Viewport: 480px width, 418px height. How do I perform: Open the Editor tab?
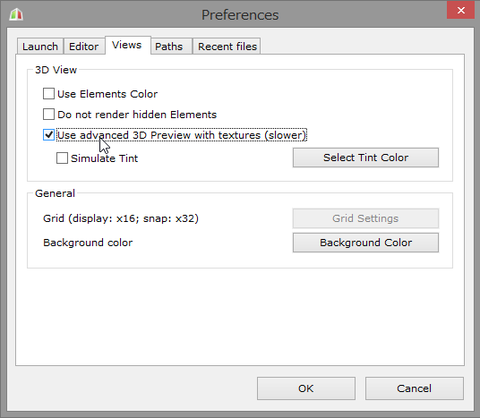84,46
